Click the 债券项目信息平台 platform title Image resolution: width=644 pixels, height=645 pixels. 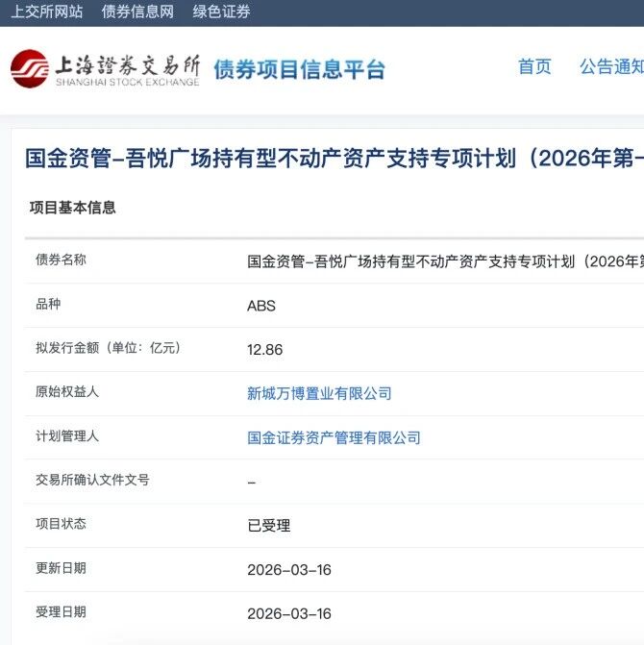[x=299, y=69]
